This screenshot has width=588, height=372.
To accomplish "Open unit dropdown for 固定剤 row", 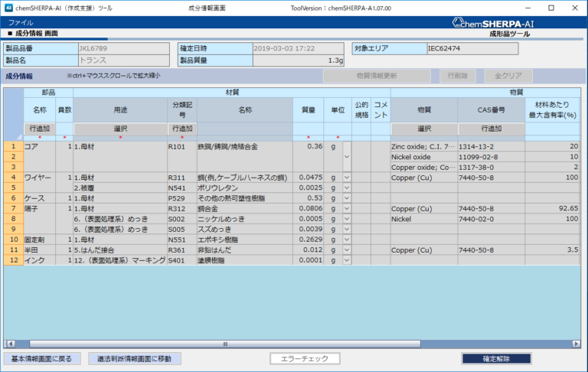I will (x=347, y=240).
